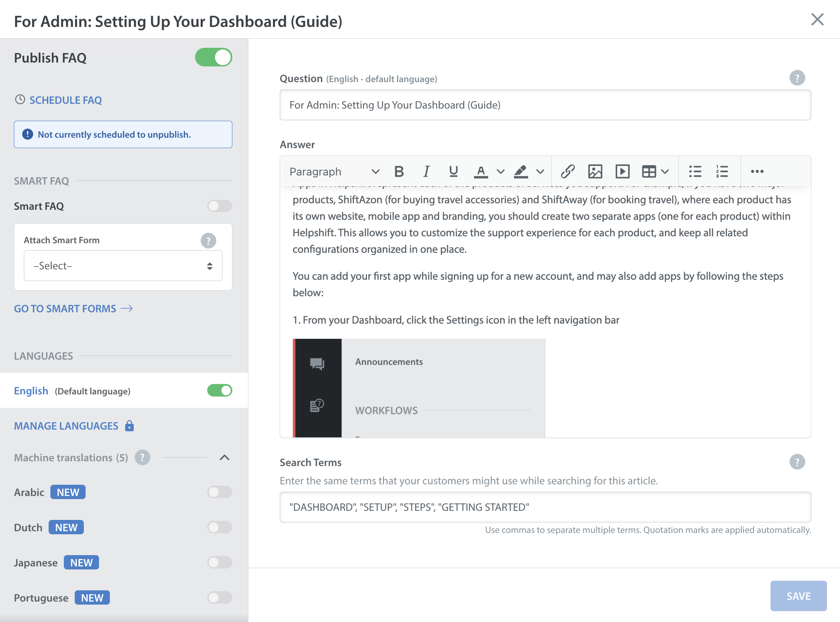Click the Search Terms input field
This screenshot has height=622, width=840.
click(x=545, y=507)
